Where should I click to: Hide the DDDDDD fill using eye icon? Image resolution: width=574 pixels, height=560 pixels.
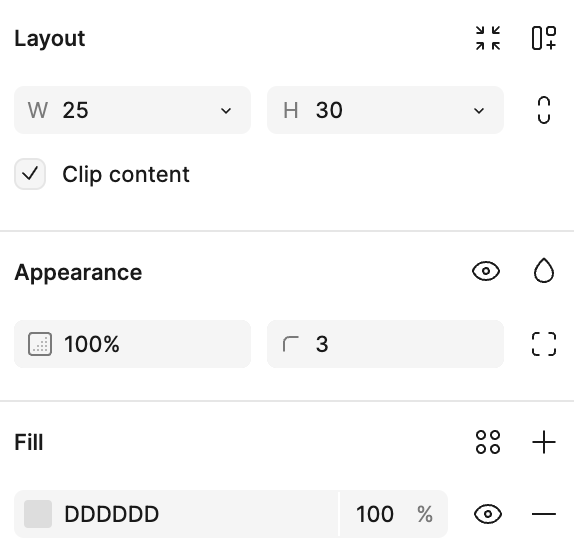tap(488, 514)
